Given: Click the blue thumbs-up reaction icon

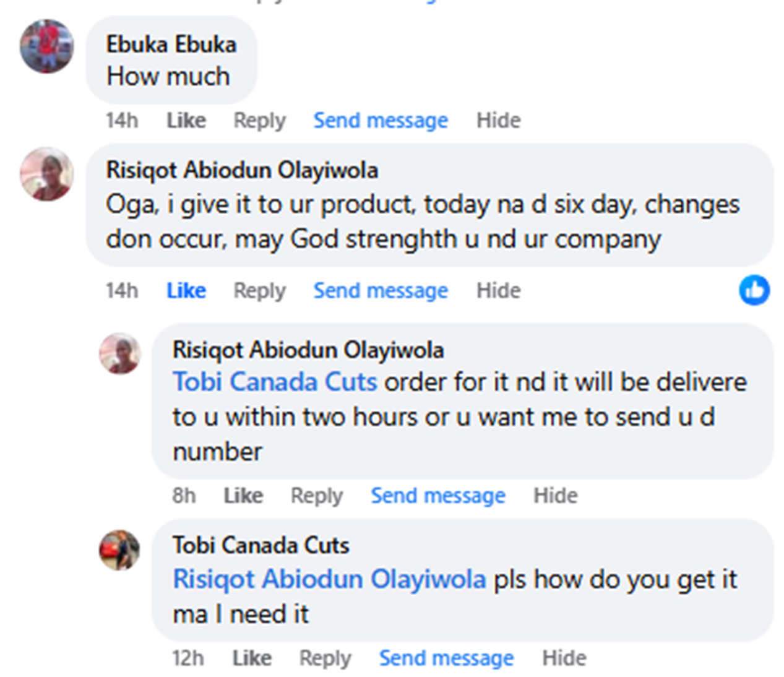Looking at the screenshot, I should point(754,290).
